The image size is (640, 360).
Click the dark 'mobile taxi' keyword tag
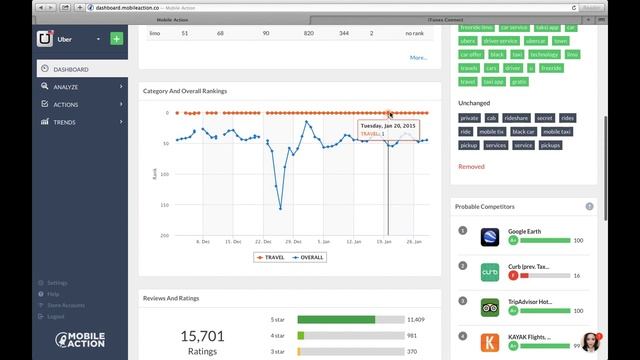coord(557,131)
